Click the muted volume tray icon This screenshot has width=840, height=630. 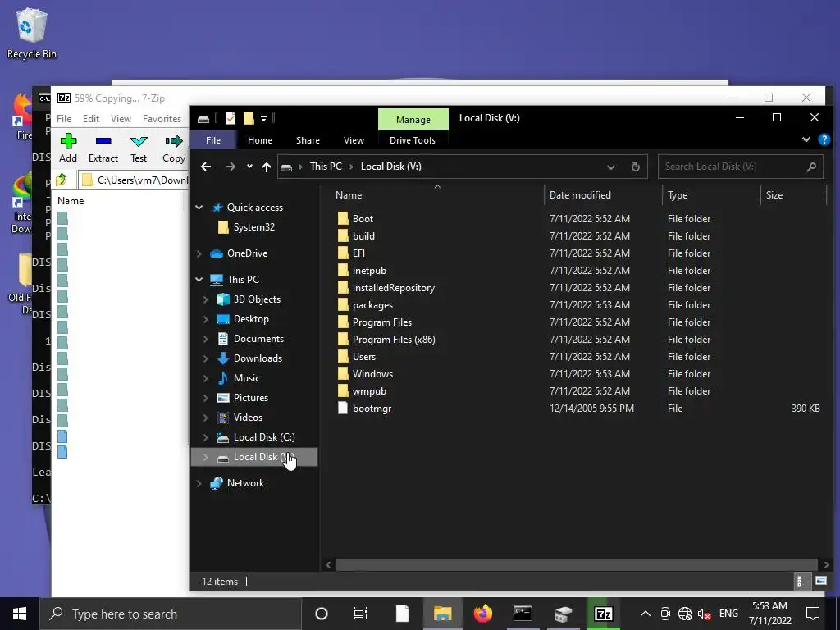[x=704, y=614]
